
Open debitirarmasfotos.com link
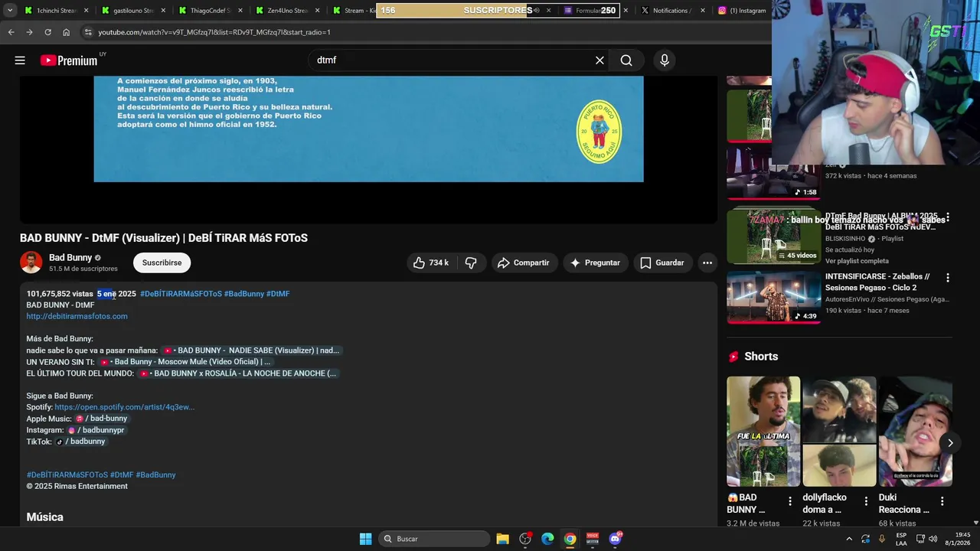point(77,316)
